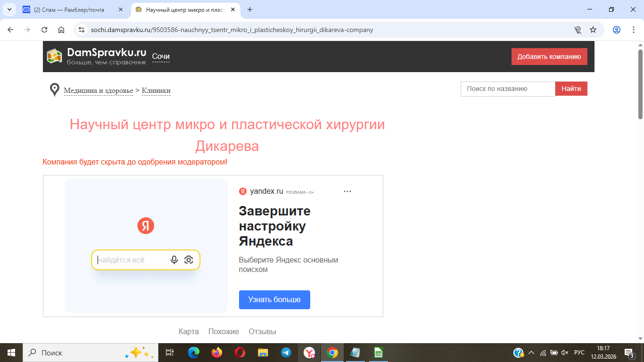Reload the page with the refresh icon
This screenshot has width=644, height=362.
[x=44, y=30]
